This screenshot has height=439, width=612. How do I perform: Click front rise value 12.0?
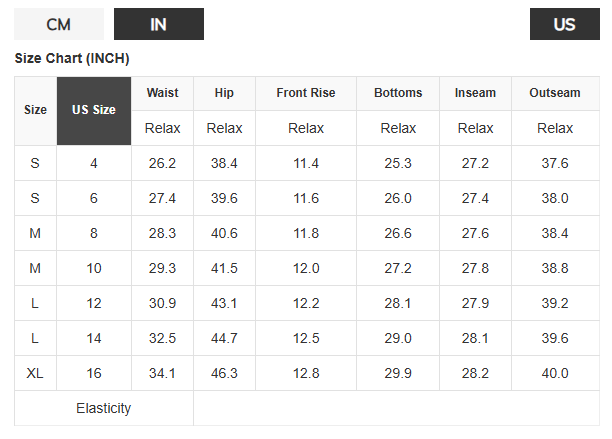[305, 268]
